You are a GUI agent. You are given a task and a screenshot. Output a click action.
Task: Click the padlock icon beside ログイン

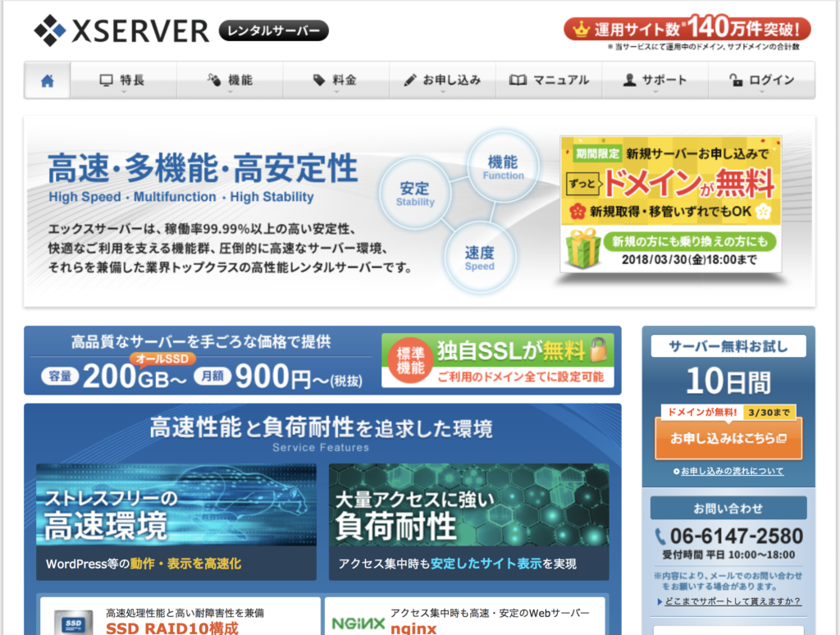click(x=736, y=80)
